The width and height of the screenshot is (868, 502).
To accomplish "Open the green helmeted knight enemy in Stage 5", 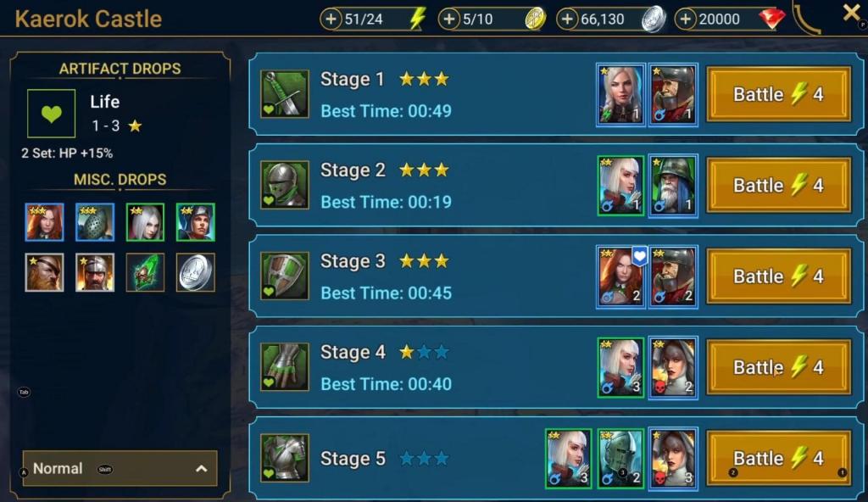I will pos(620,458).
